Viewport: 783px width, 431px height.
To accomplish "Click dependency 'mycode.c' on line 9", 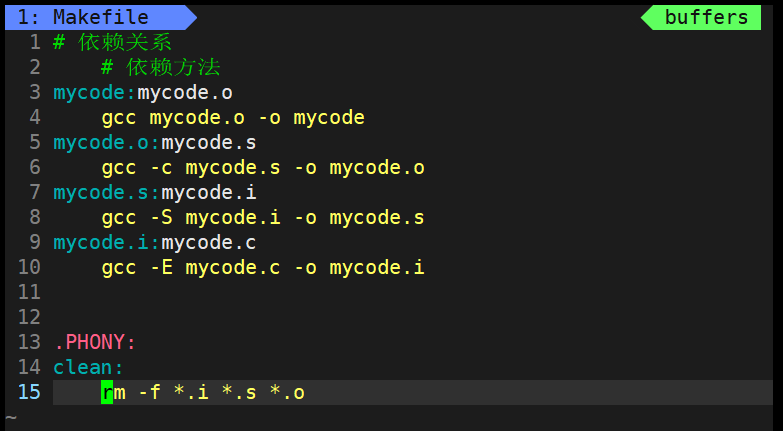I will tap(209, 243).
